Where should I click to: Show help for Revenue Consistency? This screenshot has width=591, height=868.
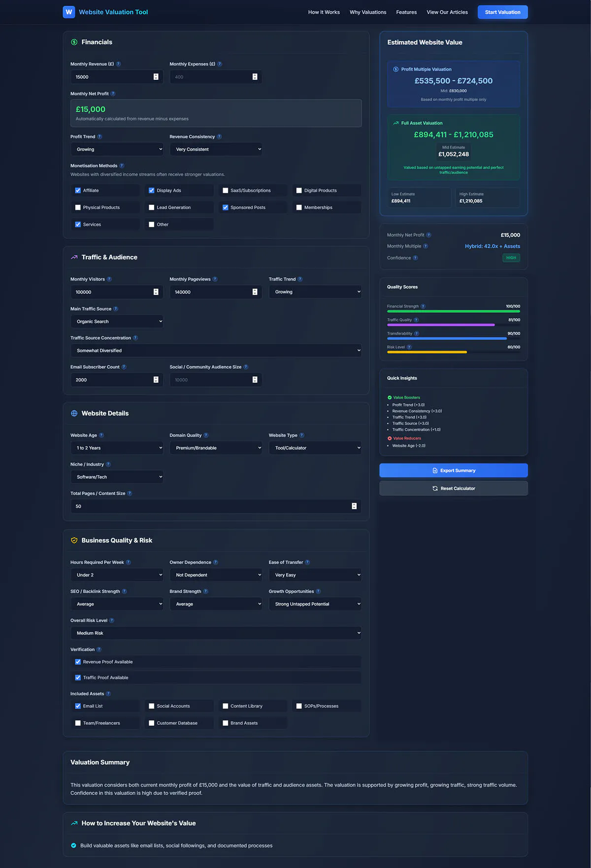(219, 137)
